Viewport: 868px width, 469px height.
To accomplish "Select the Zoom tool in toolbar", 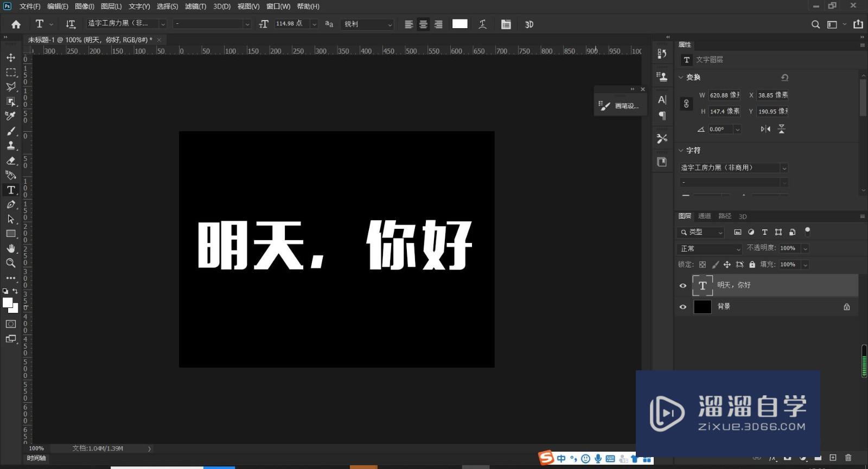I will (11, 263).
